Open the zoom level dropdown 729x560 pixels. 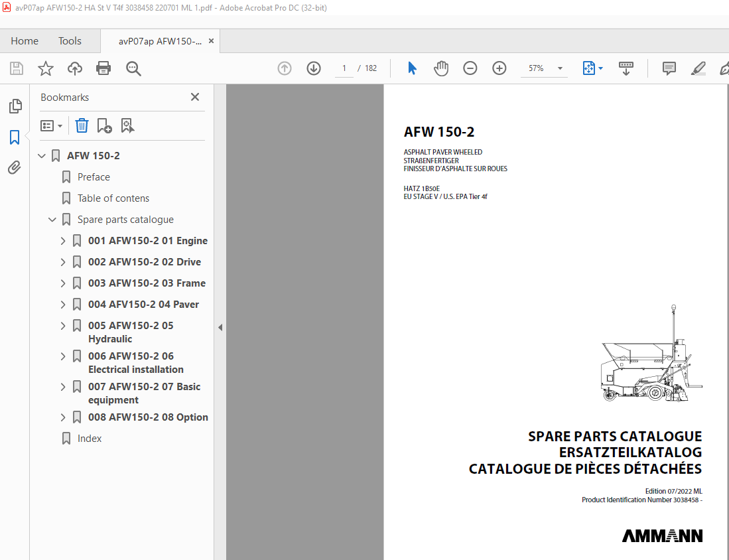[x=560, y=68]
